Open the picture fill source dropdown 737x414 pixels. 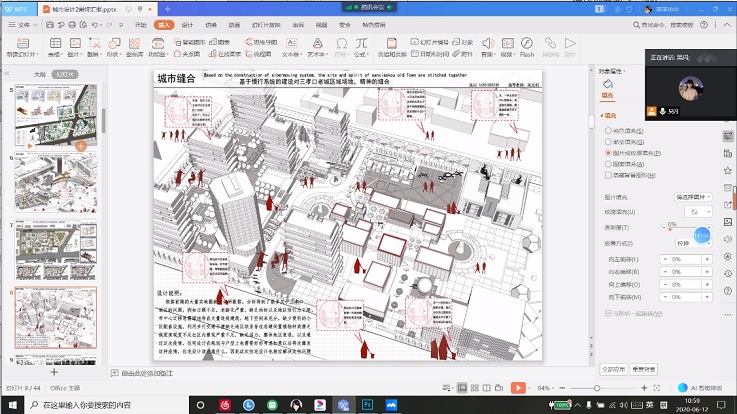click(x=693, y=197)
